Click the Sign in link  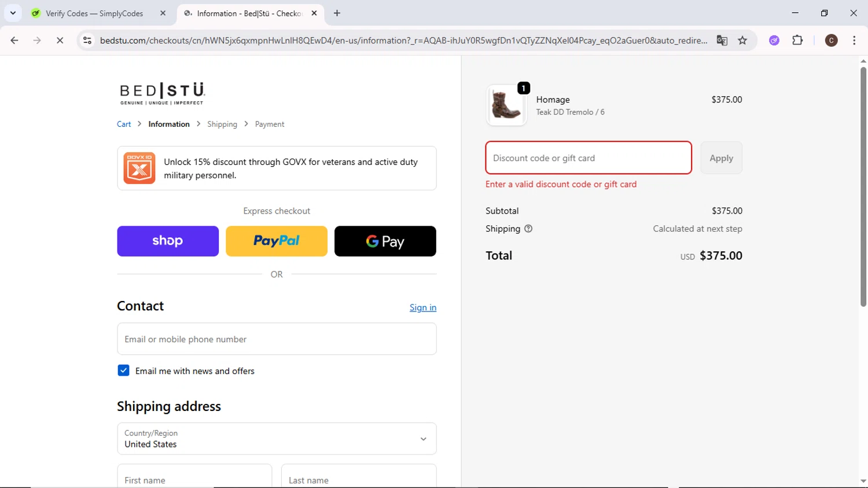click(423, 307)
